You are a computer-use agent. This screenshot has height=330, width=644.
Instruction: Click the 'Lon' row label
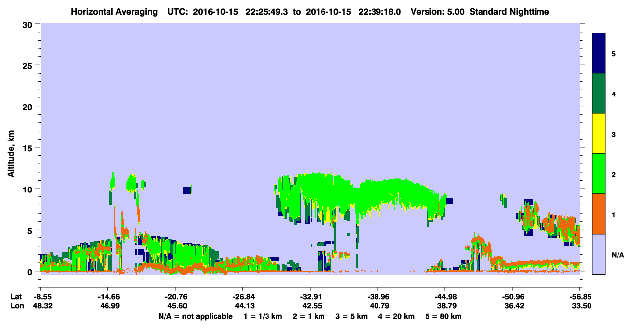[x=16, y=306]
